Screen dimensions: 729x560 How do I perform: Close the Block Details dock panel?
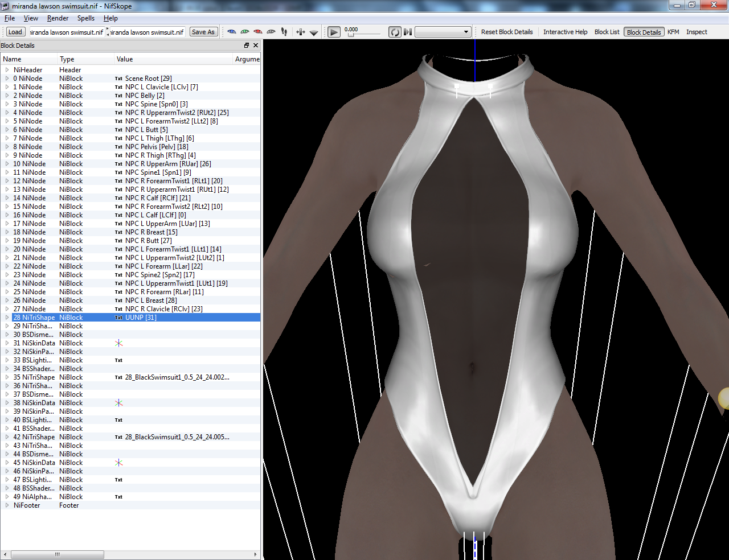[256, 46]
